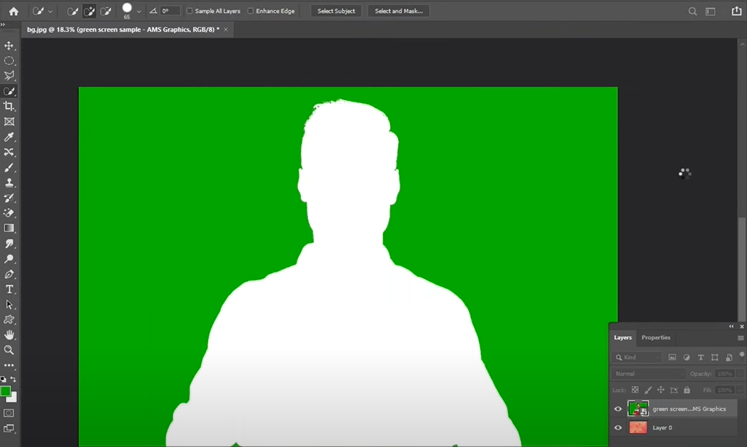Toggle Quick Mask mode
747x447 pixels.
9,413
